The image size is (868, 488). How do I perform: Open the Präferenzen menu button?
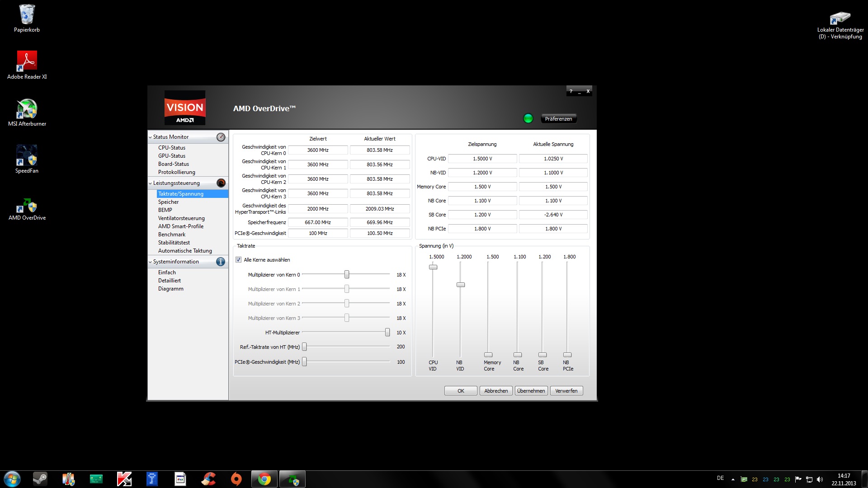pos(558,119)
